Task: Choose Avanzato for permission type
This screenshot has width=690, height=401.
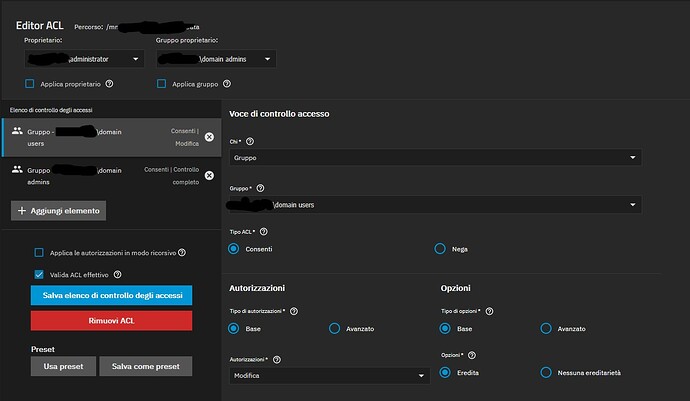Action: coord(334,329)
